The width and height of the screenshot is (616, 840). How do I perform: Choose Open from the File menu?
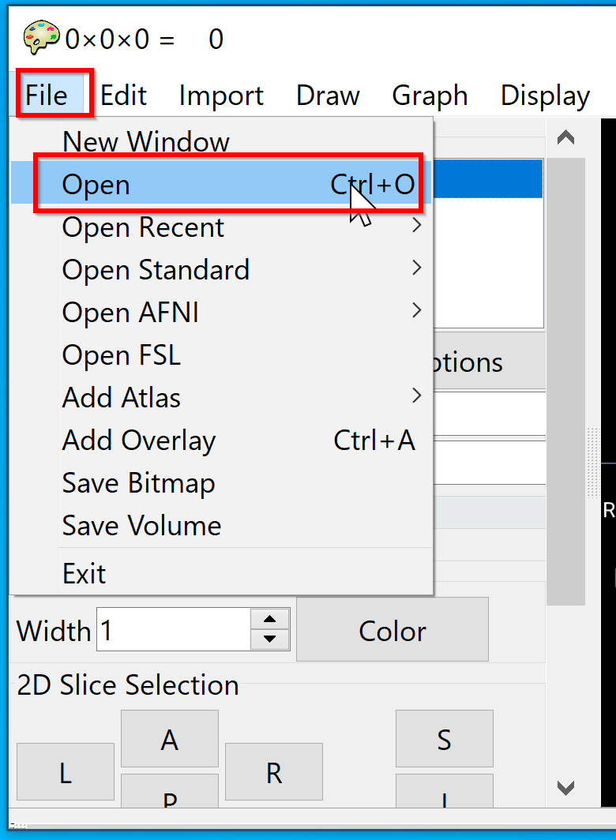pyautogui.click(x=221, y=184)
